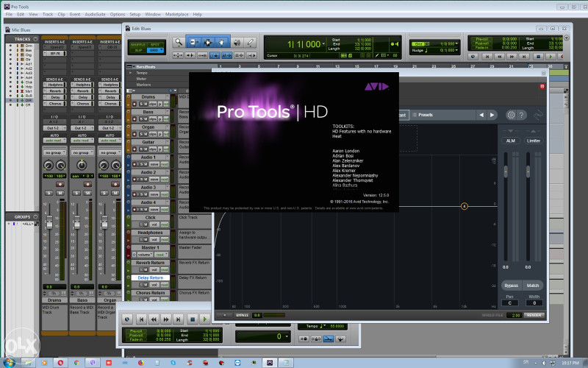Open the AudioSuite menu
Image resolution: width=588 pixels, height=368 pixels.
tap(96, 14)
